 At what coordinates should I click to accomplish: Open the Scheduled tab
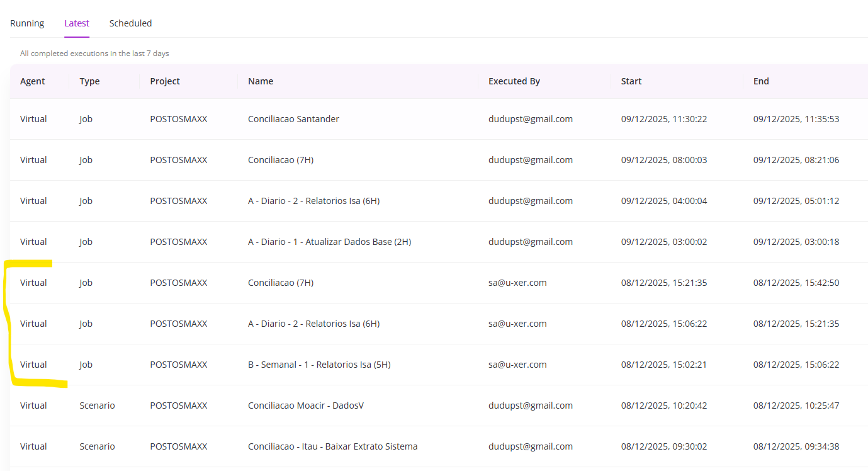(x=130, y=23)
